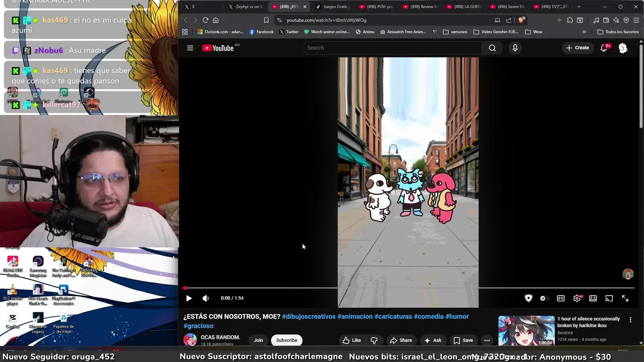Switch to the (496) Seven De tab
The height and width of the screenshot is (362, 644).
point(507,7)
